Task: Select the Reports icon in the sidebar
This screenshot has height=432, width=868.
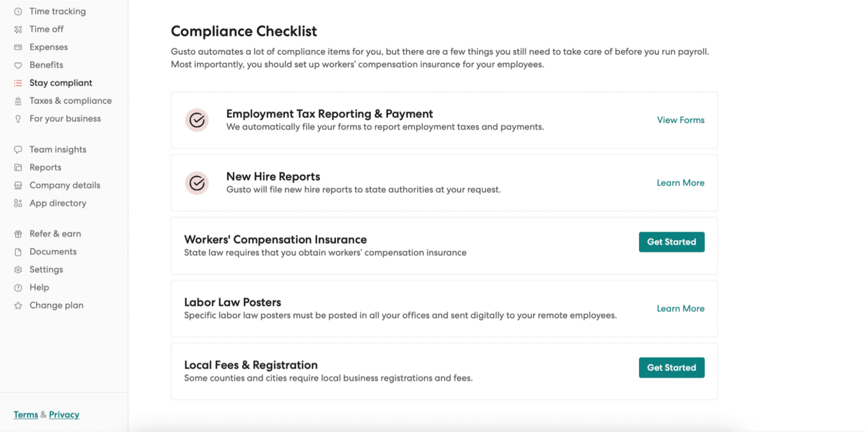Action: click(18, 167)
